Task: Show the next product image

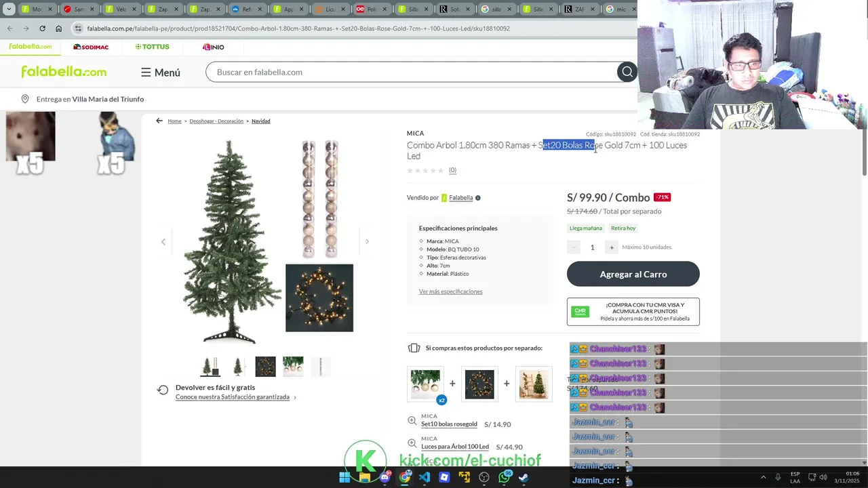Action: (x=367, y=242)
